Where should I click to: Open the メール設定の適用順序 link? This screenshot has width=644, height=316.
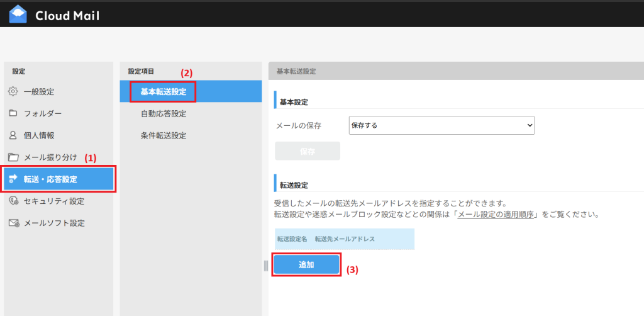(x=496, y=215)
